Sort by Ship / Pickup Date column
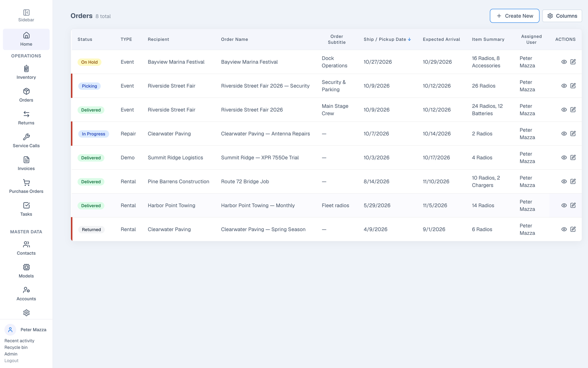This screenshot has width=588, height=368. pyautogui.click(x=387, y=39)
